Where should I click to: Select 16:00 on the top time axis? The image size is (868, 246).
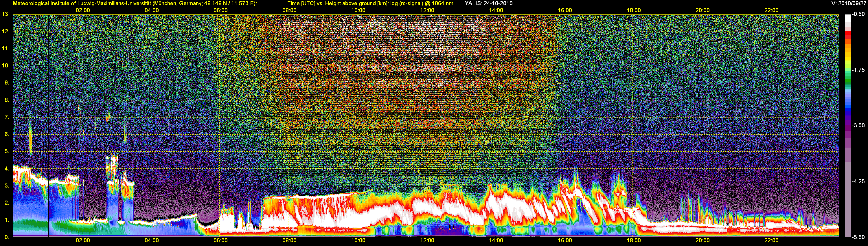coord(565,10)
